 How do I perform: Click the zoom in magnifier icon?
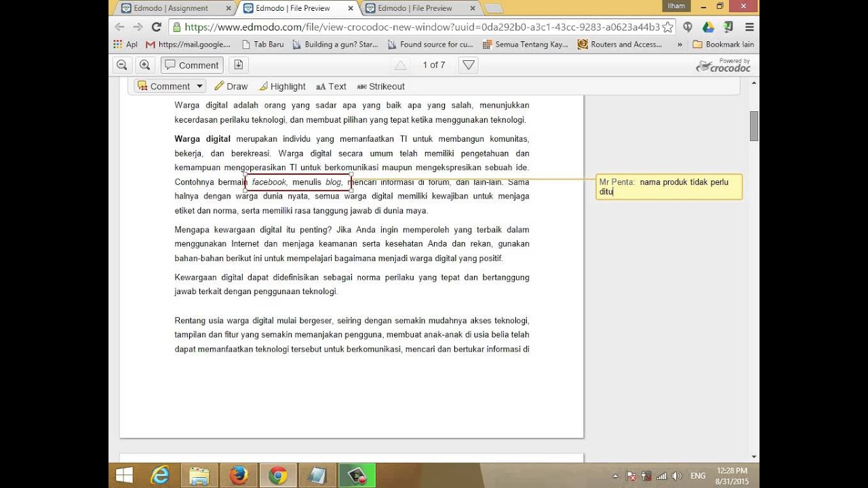pyautogui.click(x=144, y=65)
